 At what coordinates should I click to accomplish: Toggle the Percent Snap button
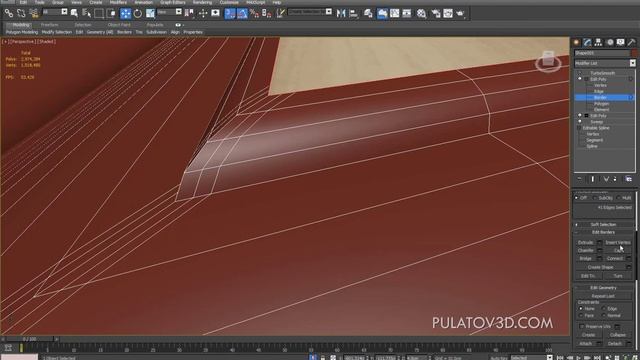(x=254, y=13)
